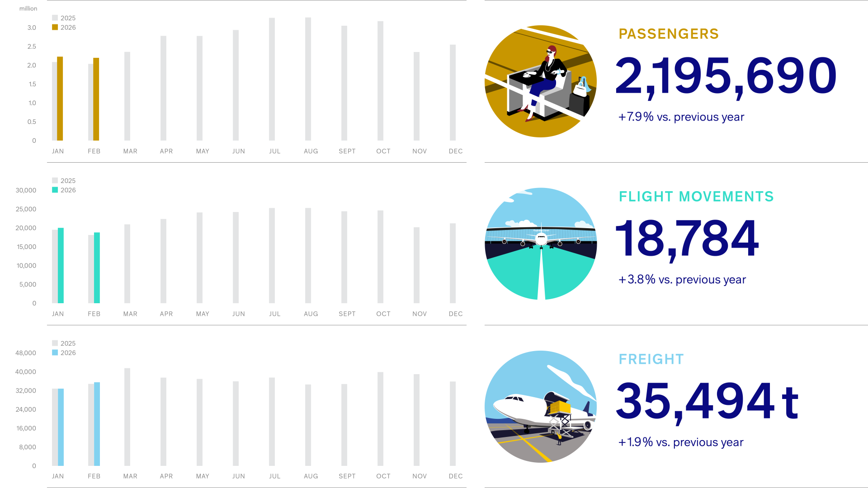Click the passengers lounge illustration icon

(x=541, y=81)
